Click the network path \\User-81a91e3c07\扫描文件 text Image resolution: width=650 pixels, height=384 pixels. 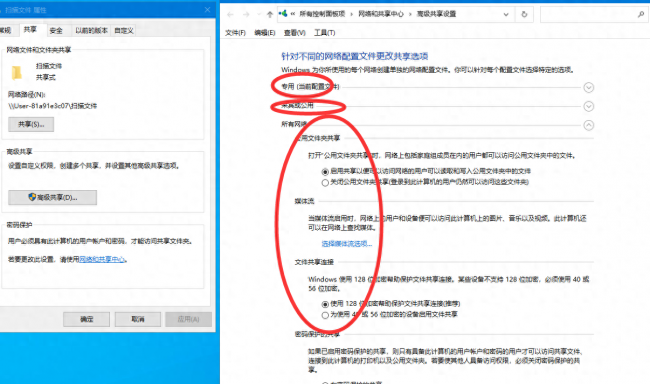[x=53, y=106]
